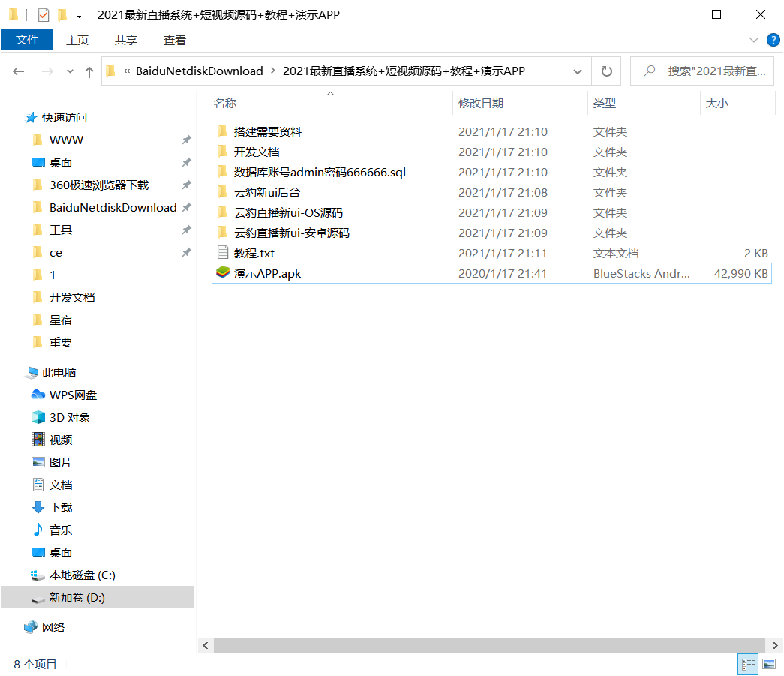
Task: Open 本地磁盘 (C:) drive
Action: tap(82, 575)
